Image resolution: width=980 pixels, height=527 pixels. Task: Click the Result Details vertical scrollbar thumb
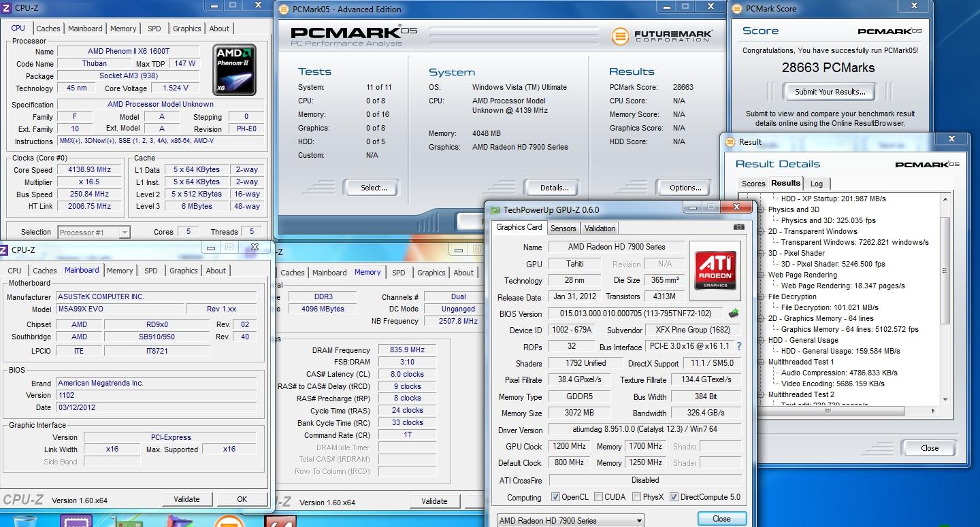point(945,271)
